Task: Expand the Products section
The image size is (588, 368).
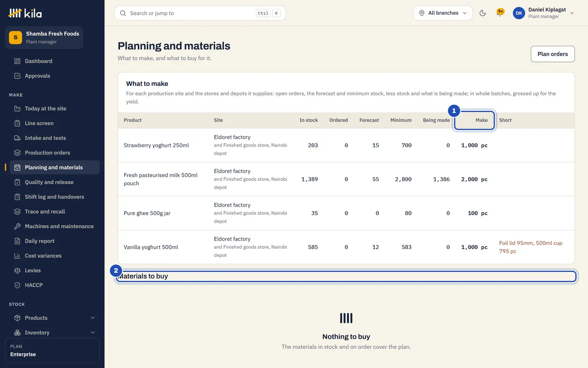Action: point(55,318)
